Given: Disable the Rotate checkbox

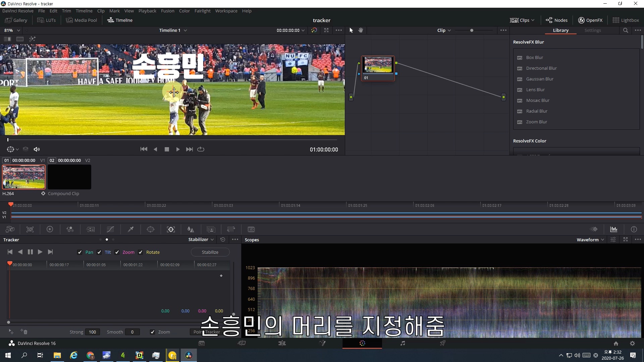Looking at the screenshot, I should [x=141, y=252].
